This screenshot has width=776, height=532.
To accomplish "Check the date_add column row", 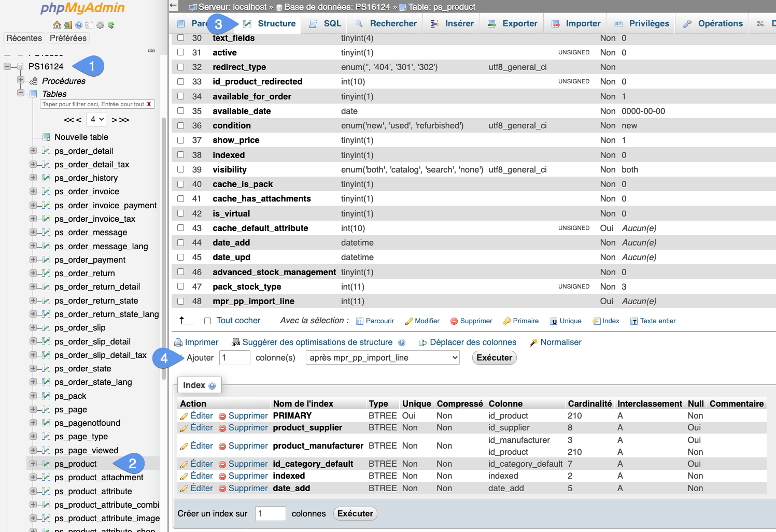I will [x=180, y=242].
